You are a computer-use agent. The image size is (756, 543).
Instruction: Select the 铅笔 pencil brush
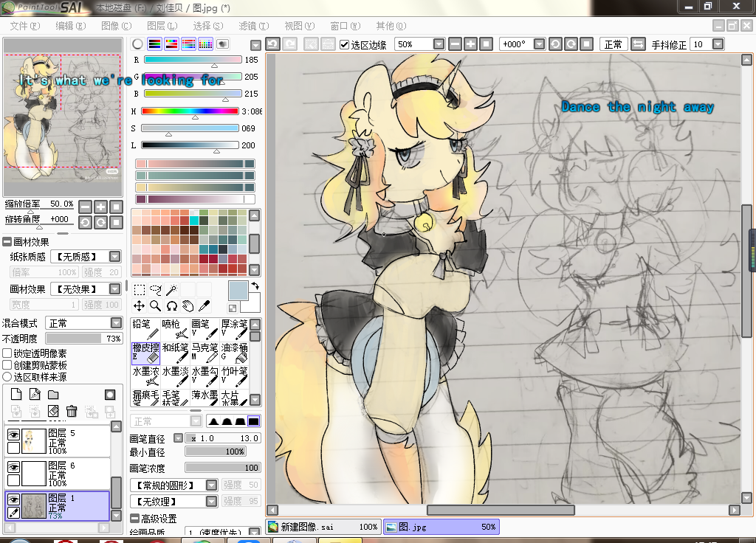click(145, 329)
